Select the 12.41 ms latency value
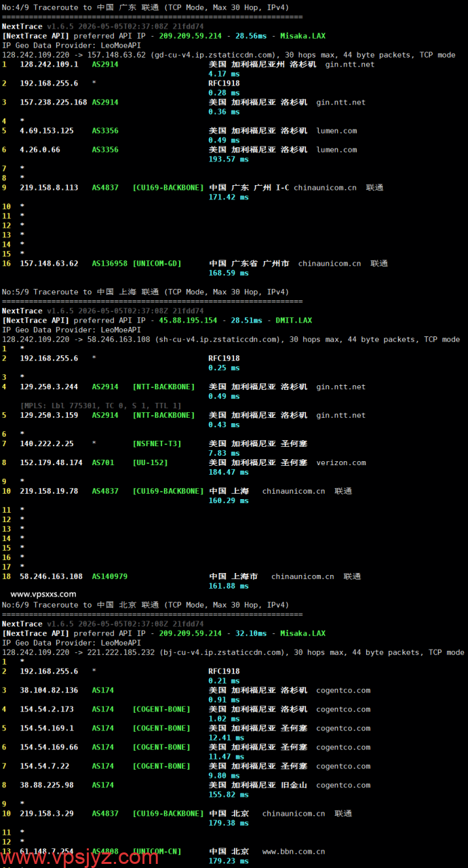The width and height of the screenshot is (468, 868). (x=227, y=738)
